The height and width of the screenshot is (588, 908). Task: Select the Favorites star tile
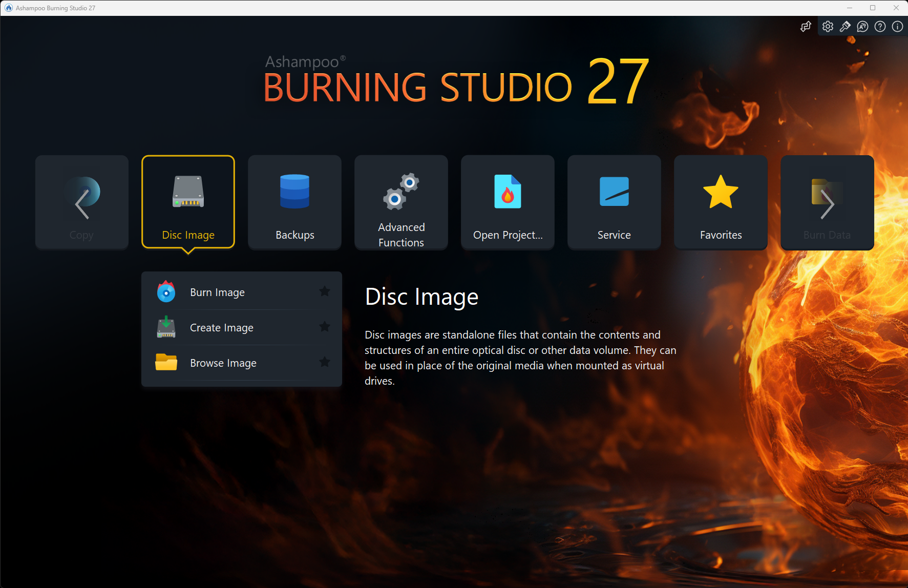[x=720, y=202]
